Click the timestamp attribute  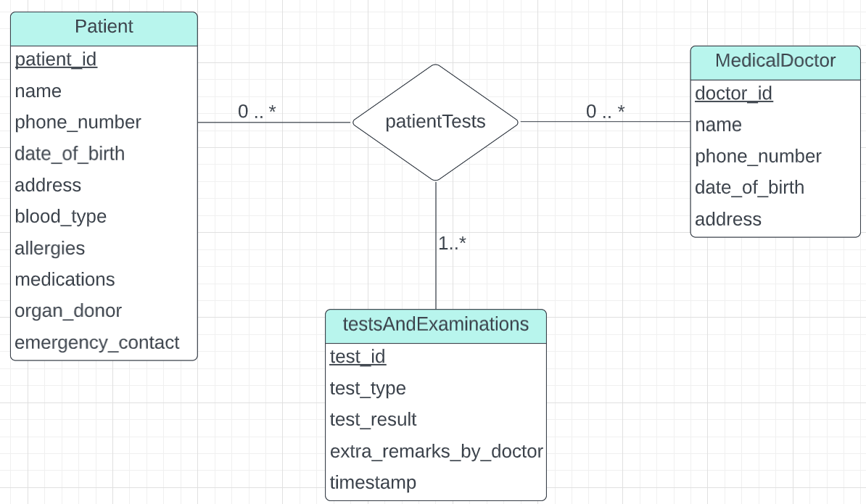[373, 483]
